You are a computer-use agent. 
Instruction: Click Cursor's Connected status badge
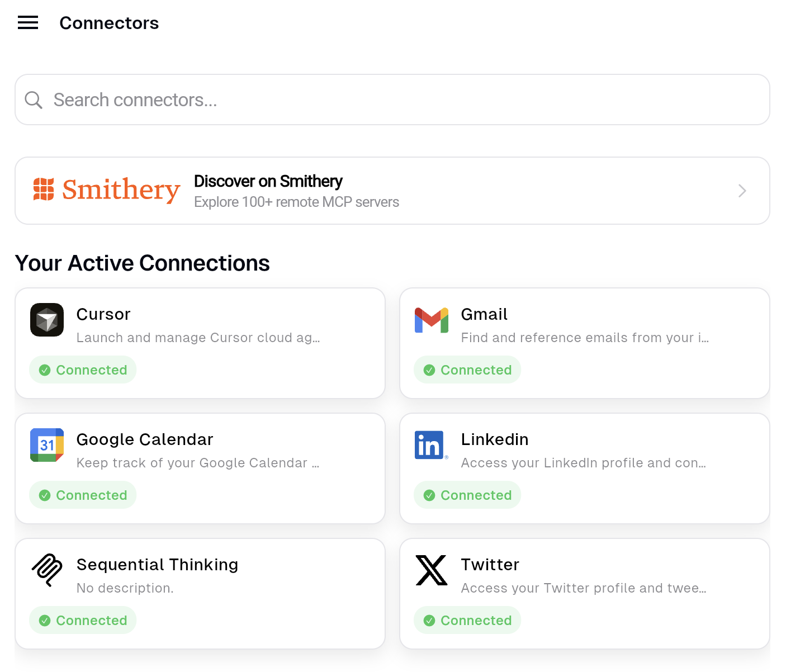83,370
